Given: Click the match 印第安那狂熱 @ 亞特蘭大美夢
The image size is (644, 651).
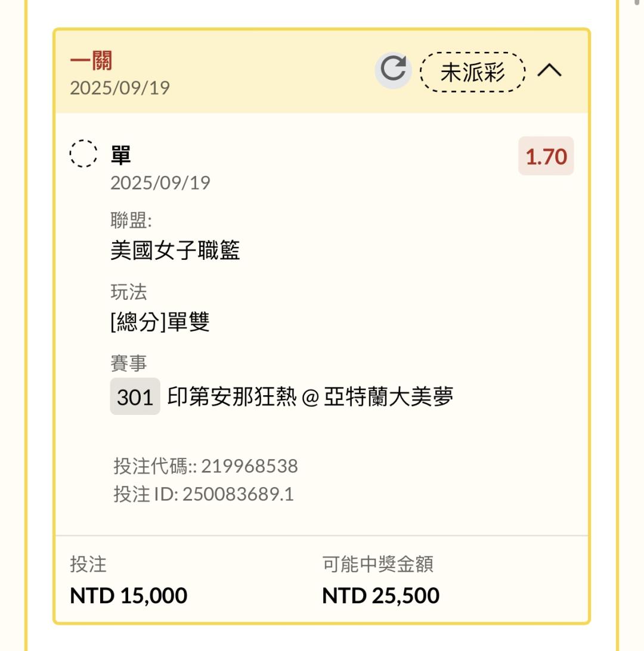Looking at the screenshot, I should (x=310, y=396).
